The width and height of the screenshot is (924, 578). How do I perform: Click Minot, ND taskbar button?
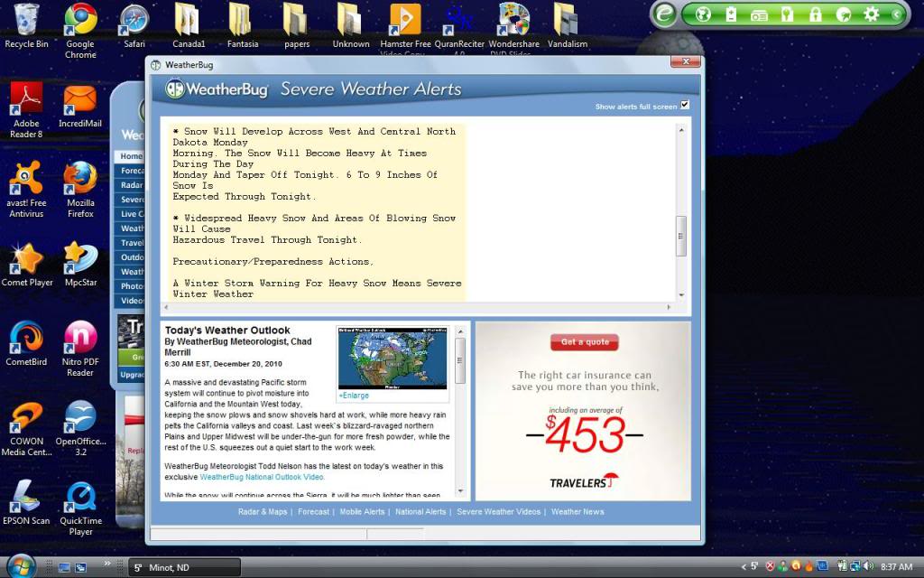(184, 567)
